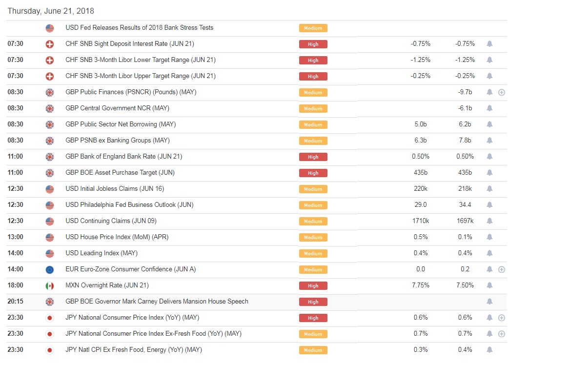Screen dimensions: 588x366
Task: Click EU flag icon beside Consumer Confidence
Action: click(49, 269)
